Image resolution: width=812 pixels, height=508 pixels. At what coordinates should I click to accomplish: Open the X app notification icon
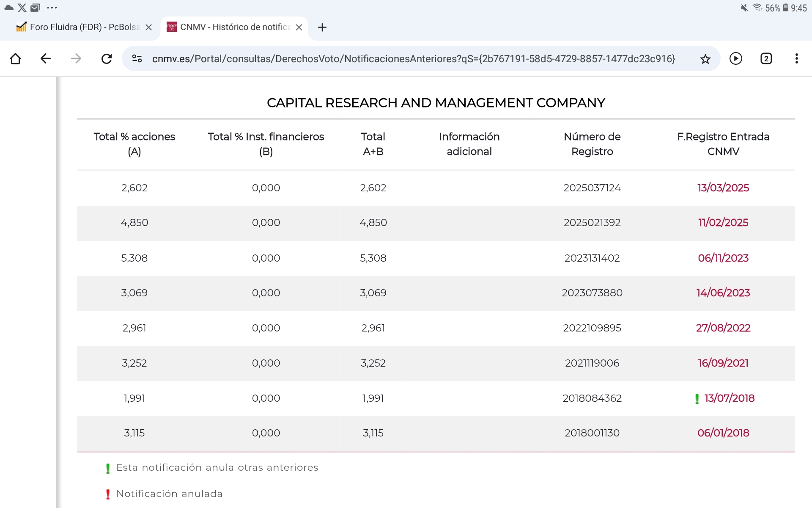click(22, 8)
